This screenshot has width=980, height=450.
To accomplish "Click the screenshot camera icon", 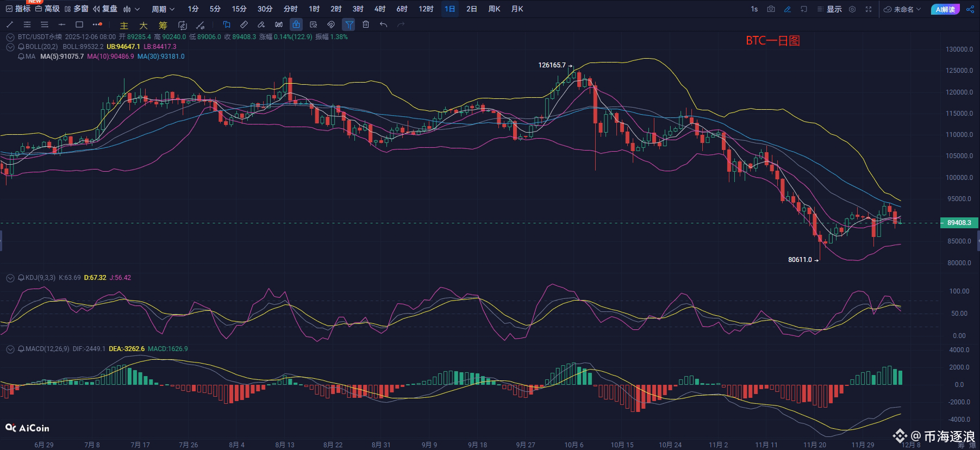I will tap(771, 9).
